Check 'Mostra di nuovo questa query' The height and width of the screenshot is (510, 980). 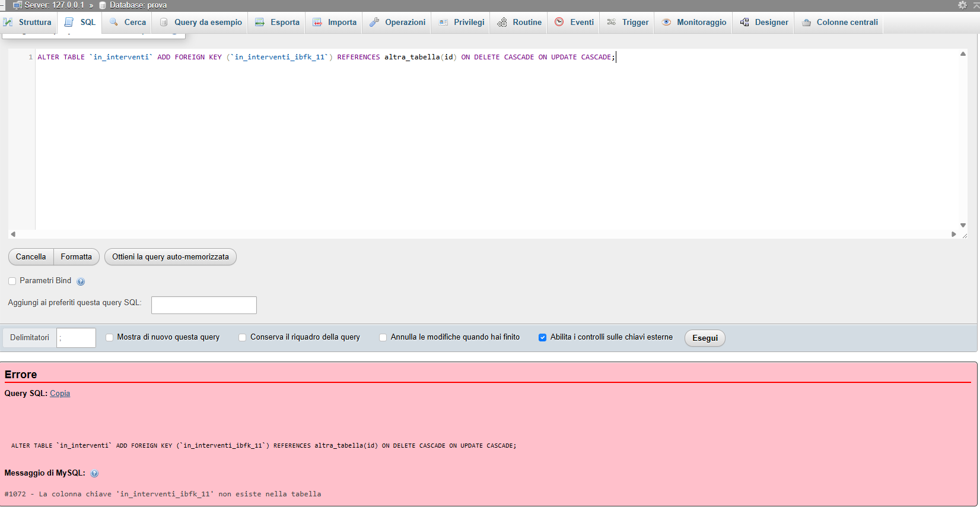[109, 337]
